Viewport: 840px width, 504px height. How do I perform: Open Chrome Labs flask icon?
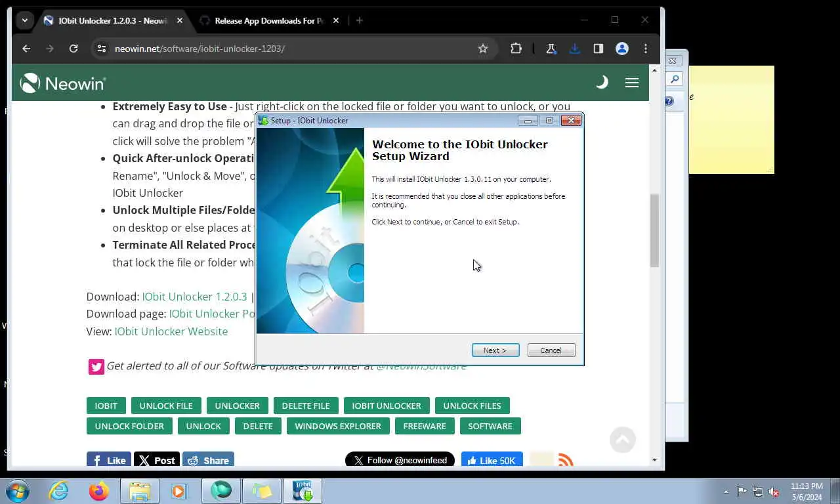[x=551, y=49]
